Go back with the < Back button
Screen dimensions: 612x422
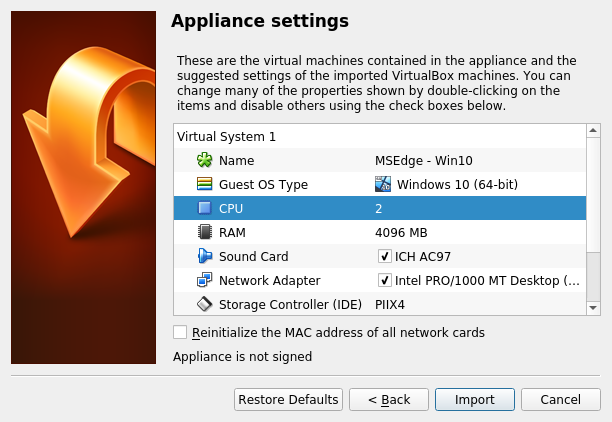click(x=389, y=399)
